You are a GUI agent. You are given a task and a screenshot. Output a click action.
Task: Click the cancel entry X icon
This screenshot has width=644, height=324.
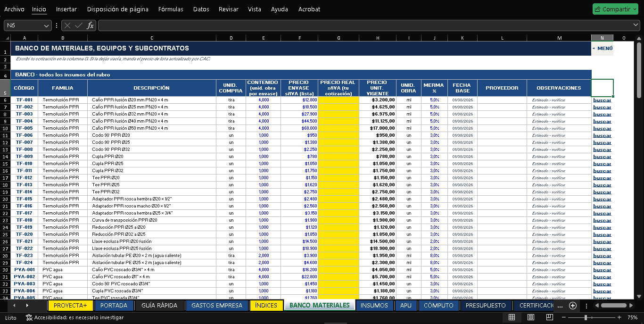(x=68, y=25)
